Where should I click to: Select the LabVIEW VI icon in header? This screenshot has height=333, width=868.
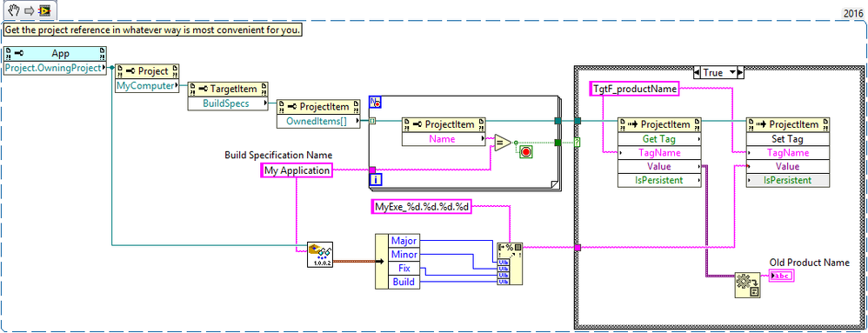(x=44, y=10)
